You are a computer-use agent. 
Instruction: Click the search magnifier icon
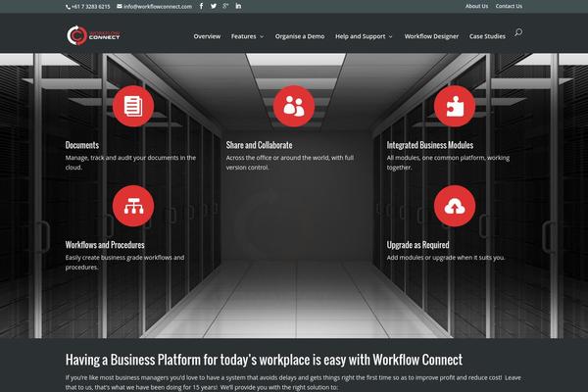pos(518,32)
